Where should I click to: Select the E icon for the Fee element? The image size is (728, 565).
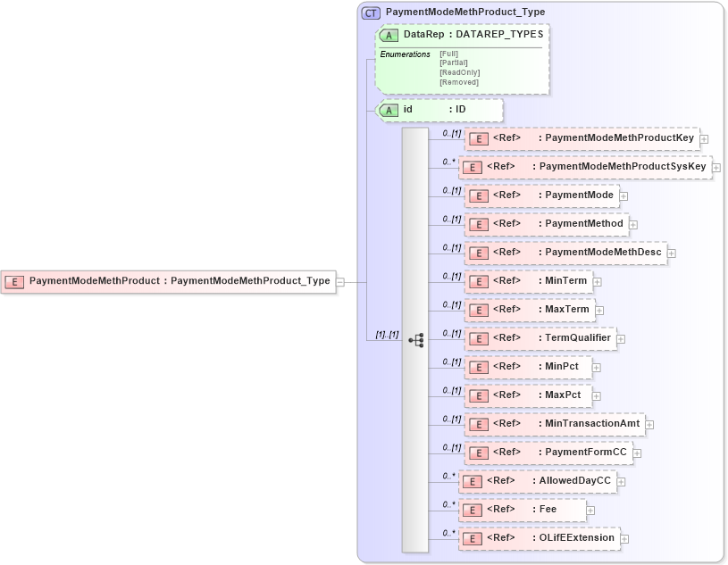tap(473, 510)
